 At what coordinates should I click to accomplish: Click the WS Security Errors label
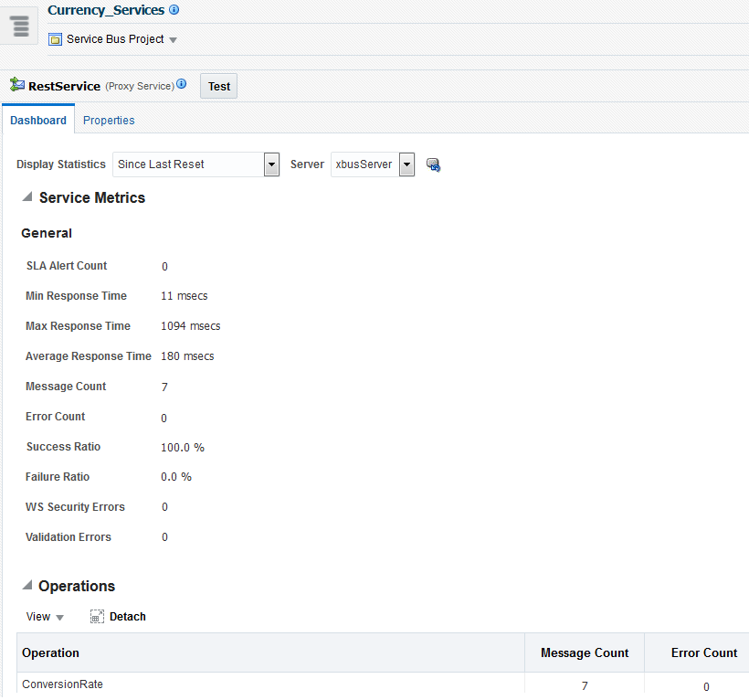75,507
